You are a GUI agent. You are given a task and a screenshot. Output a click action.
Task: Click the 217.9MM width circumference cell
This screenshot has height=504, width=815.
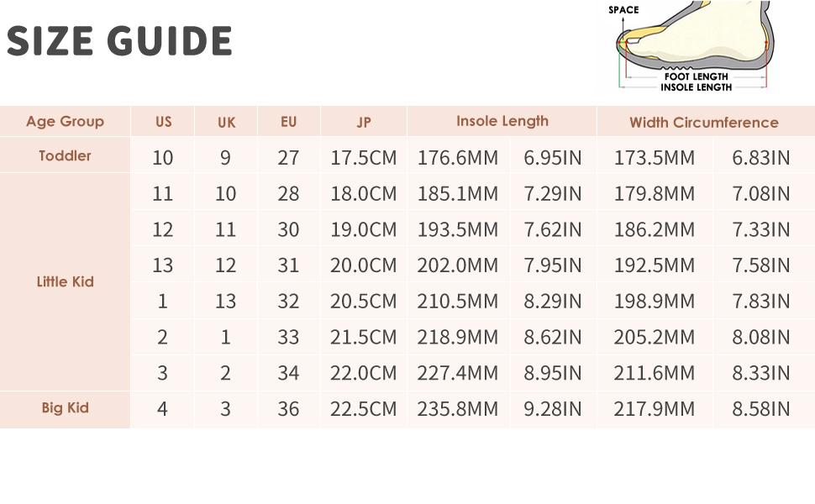655,409
